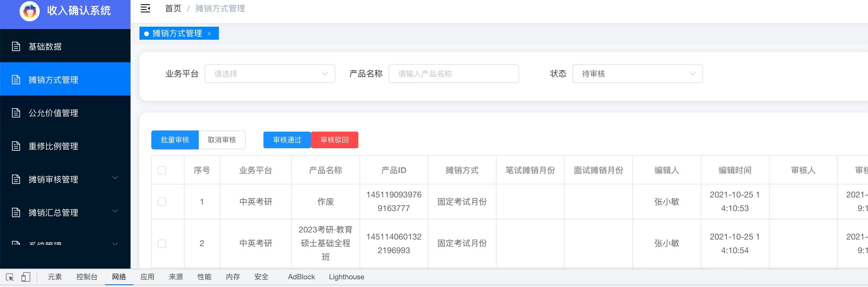Screen dimensions: 868x287
Task: Click product name cell 作废
Action: [326, 202]
